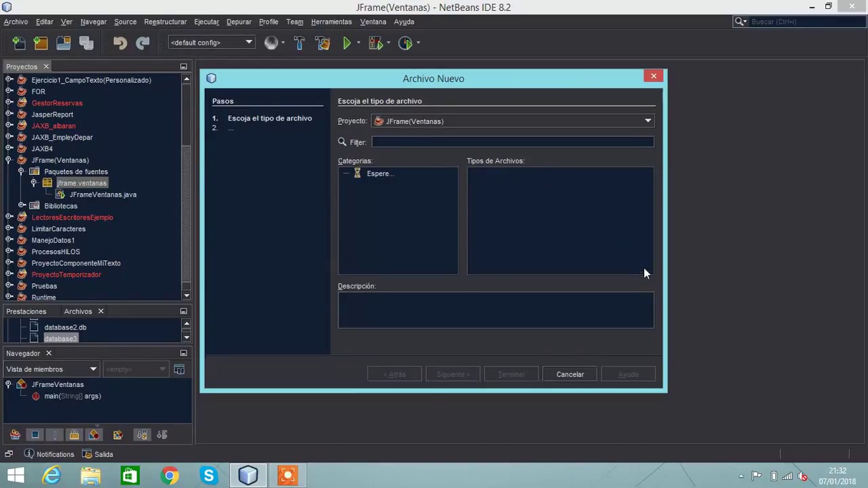Open dropdown arrow beside Profile Project icon

(x=418, y=43)
